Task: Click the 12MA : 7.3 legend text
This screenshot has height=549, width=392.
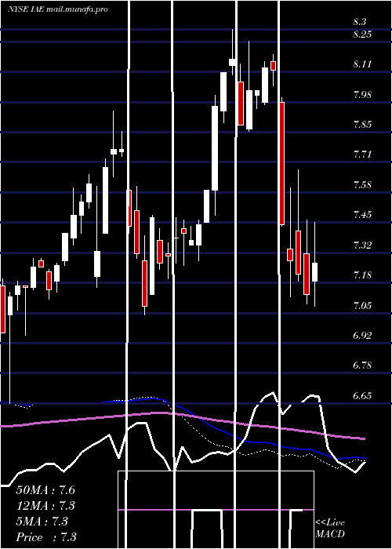Action: 45,506
